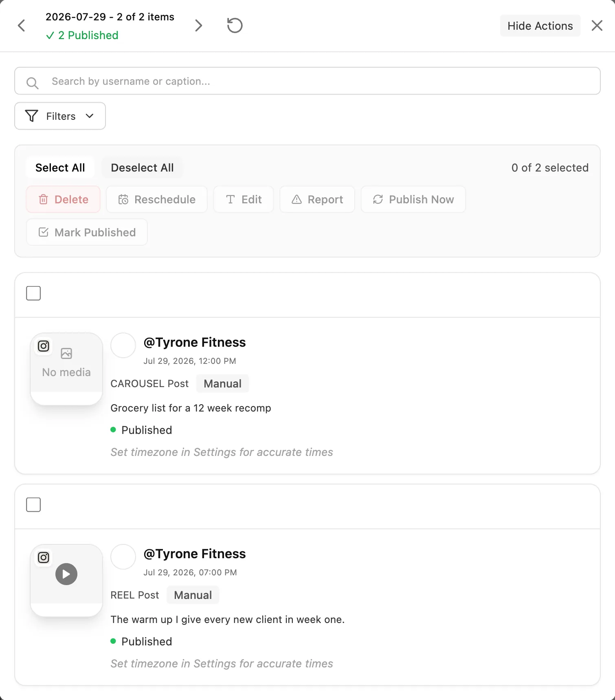Click Published status of the reel post

[141, 641]
